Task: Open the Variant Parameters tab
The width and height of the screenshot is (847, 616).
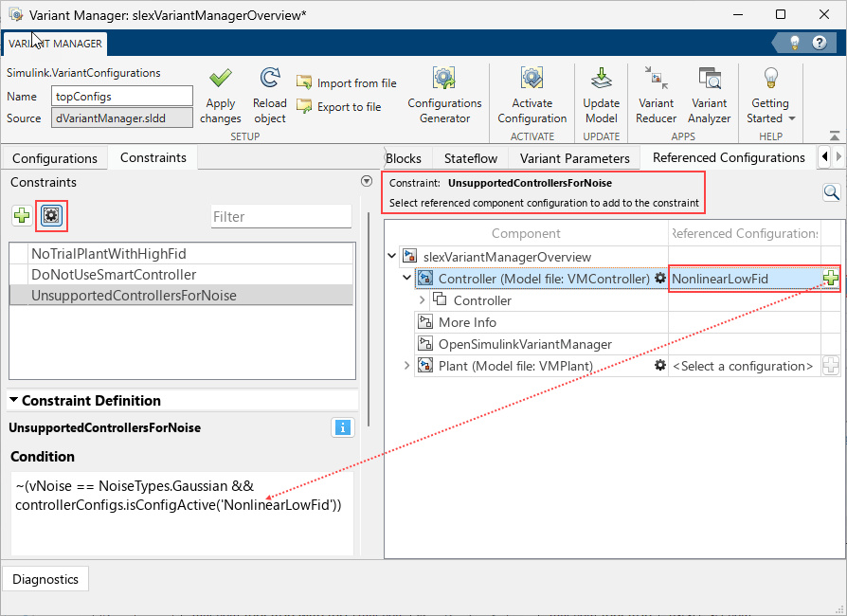Action: [575, 158]
